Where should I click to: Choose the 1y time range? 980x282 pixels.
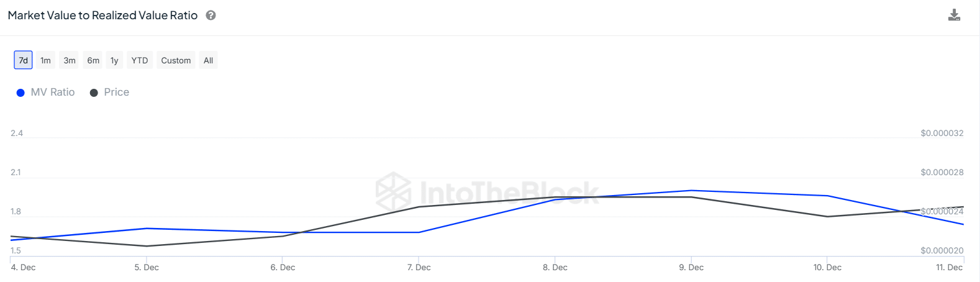[114, 60]
